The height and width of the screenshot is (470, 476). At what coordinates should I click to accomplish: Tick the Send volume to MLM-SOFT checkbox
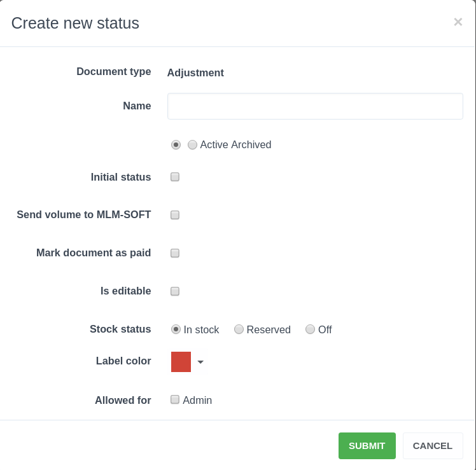(x=175, y=215)
